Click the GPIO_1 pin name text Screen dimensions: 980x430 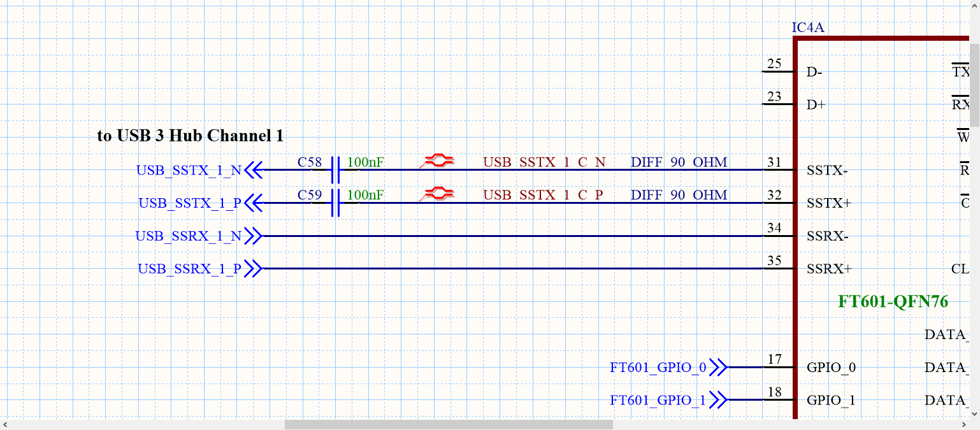[831, 401]
